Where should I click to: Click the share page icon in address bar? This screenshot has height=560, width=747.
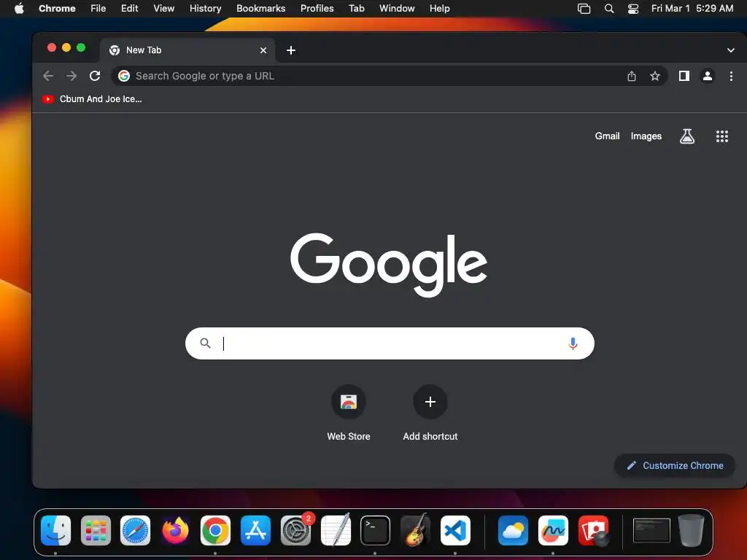point(632,76)
